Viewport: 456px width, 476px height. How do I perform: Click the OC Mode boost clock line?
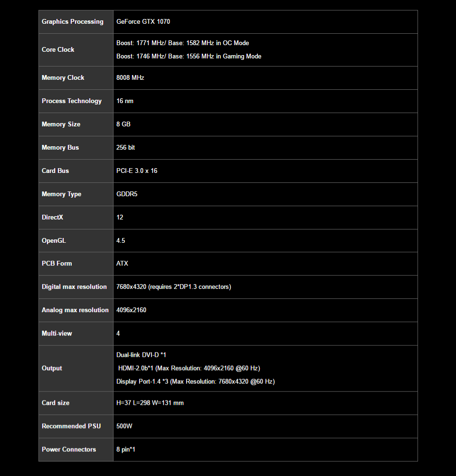coord(182,43)
